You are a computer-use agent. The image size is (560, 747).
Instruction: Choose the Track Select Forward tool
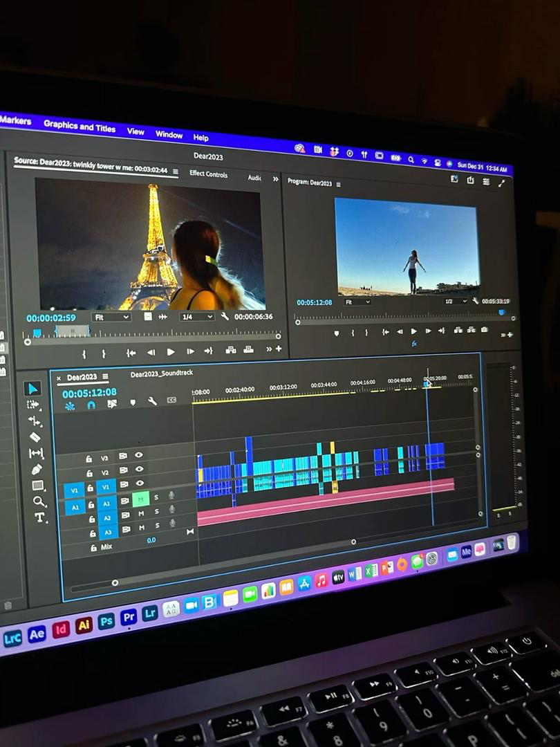coord(33,405)
